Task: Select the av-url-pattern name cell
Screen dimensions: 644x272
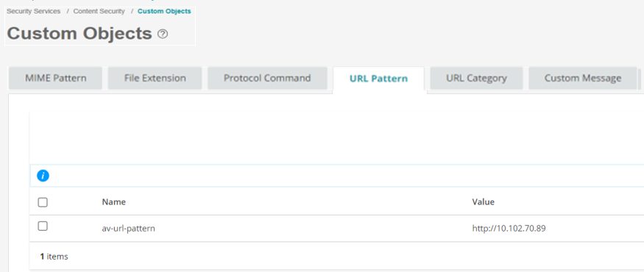Action: pyautogui.click(x=129, y=229)
